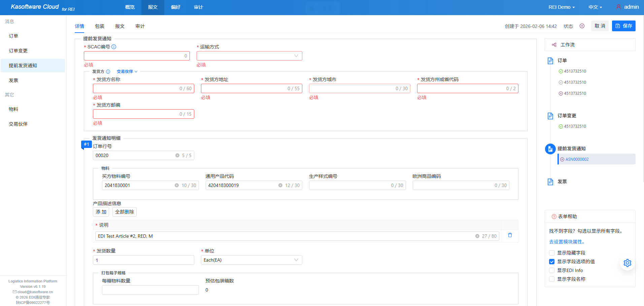Click the 工作流 workflow icon
This screenshot has height=306, width=644.
(554, 45)
